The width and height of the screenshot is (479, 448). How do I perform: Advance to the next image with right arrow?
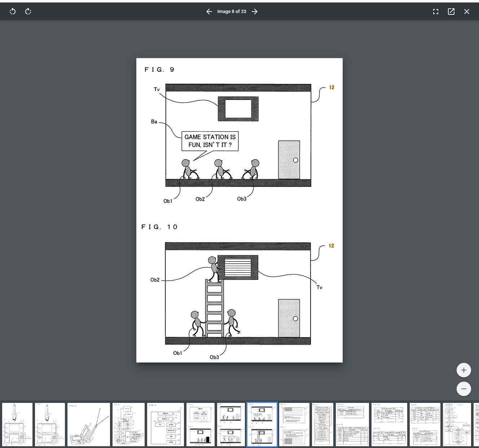pos(255,12)
